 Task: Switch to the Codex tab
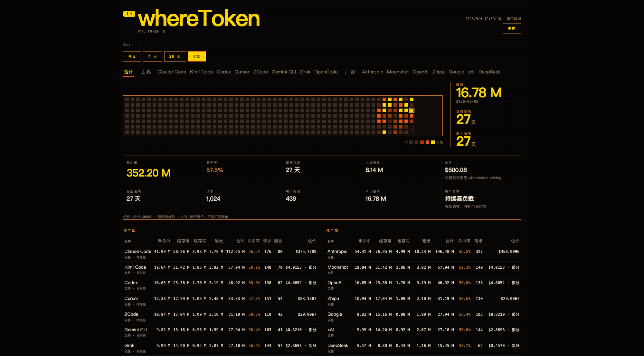224,72
